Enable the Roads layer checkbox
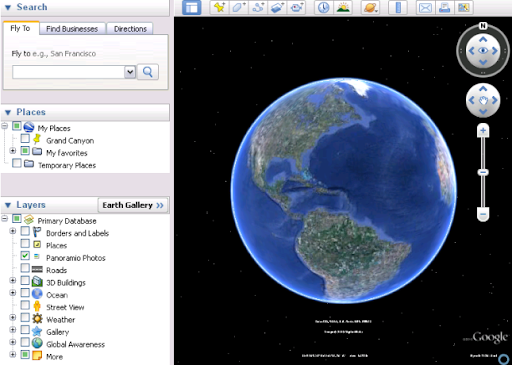512x365 pixels. 25,268
